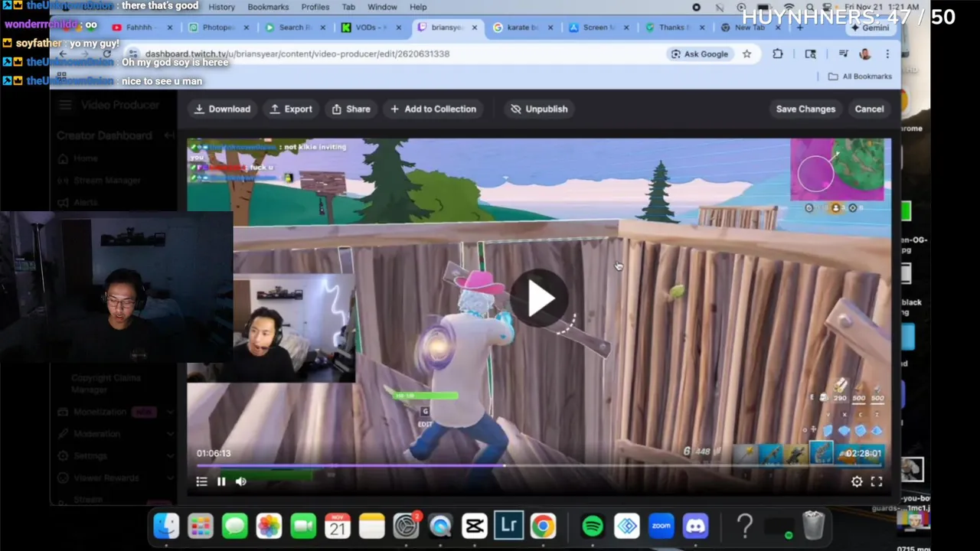Click the Gemini button in Chrome
The width and height of the screenshot is (980, 551).
coord(870,28)
